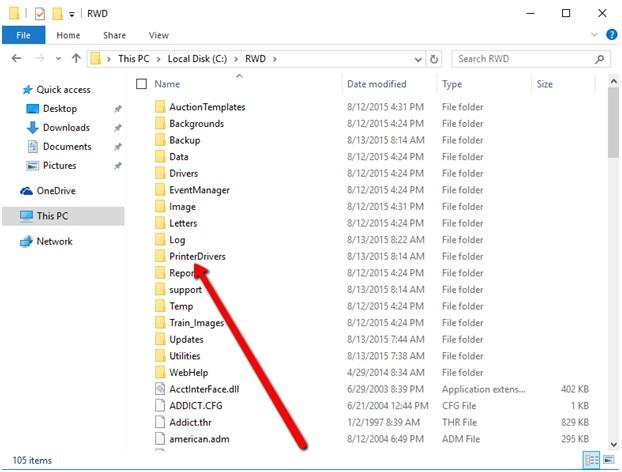Screen dimensions: 622x472
Task: Click the pin icon beside Documents
Action: [x=118, y=147]
